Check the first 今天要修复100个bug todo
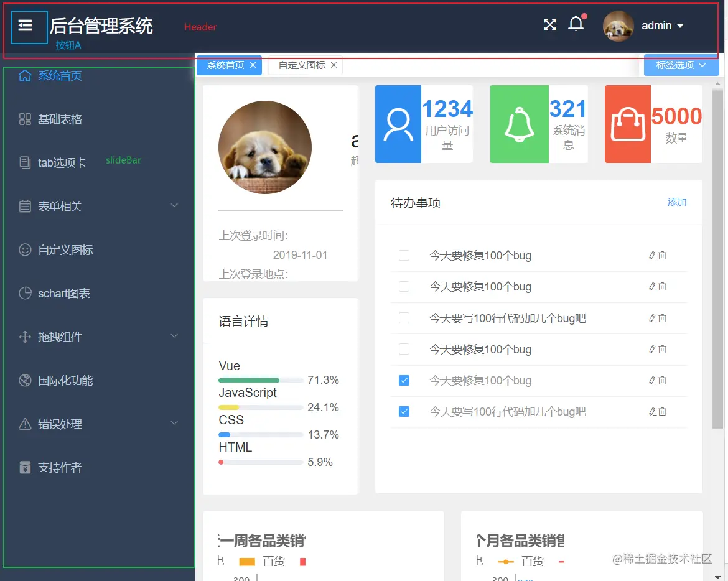Image resolution: width=728 pixels, height=581 pixels. coord(404,256)
